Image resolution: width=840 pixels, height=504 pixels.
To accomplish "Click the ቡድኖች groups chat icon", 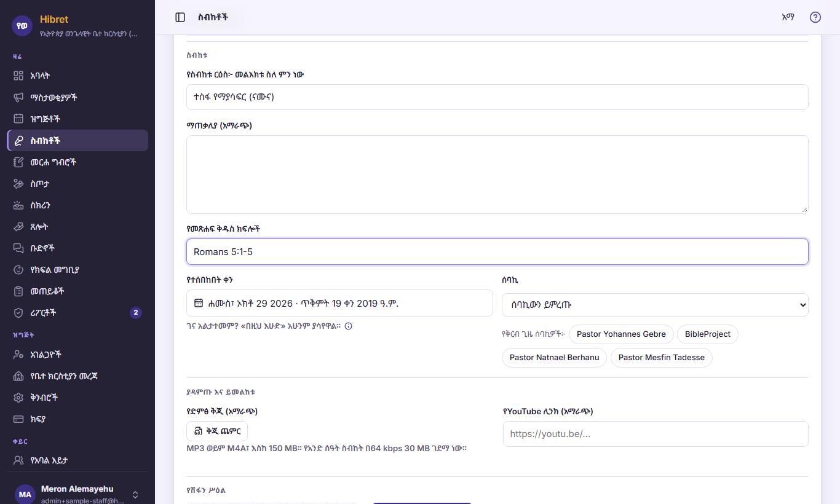I will pyautogui.click(x=18, y=248).
